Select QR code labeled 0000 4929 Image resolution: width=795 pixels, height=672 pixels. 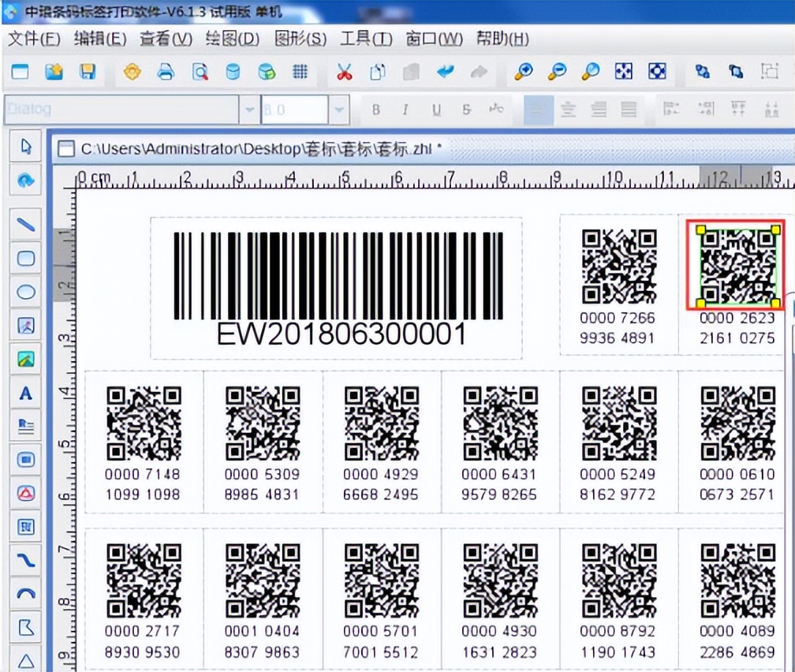click(382, 424)
